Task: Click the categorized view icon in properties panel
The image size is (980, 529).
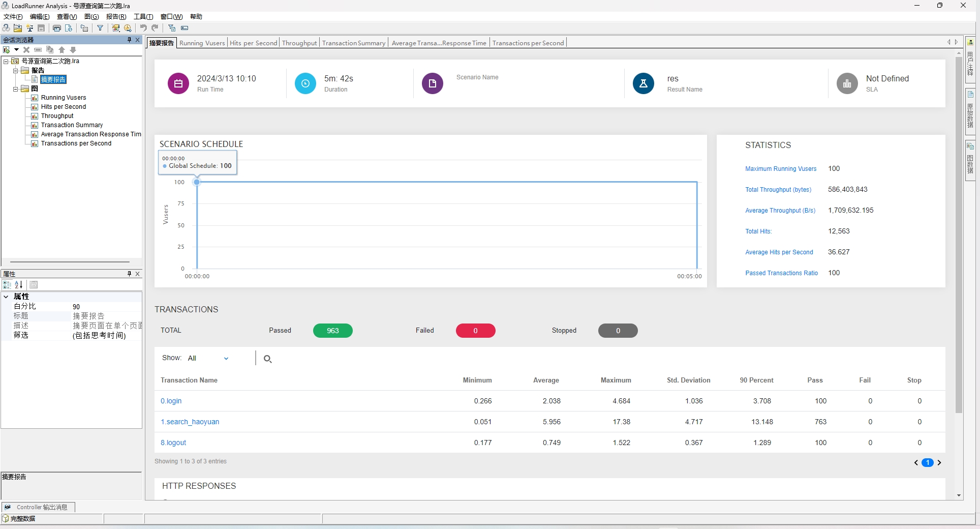Action: [x=7, y=285]
